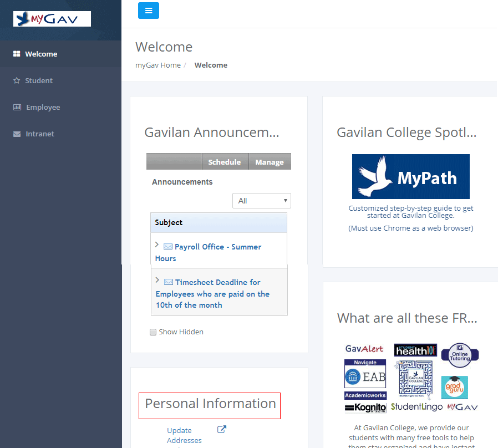The image size is (498, 448).
Task: Click the Online Tutoring icon
Action: point(460,355)
